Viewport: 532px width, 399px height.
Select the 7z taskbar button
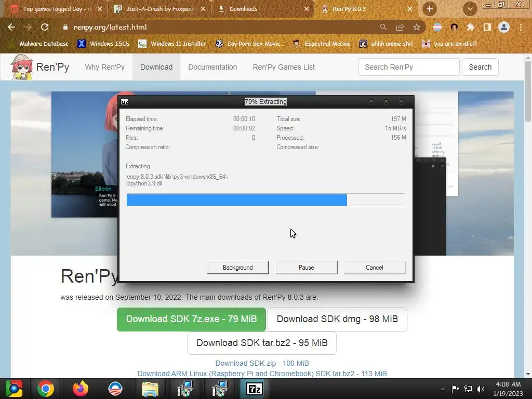coord(255,389)
